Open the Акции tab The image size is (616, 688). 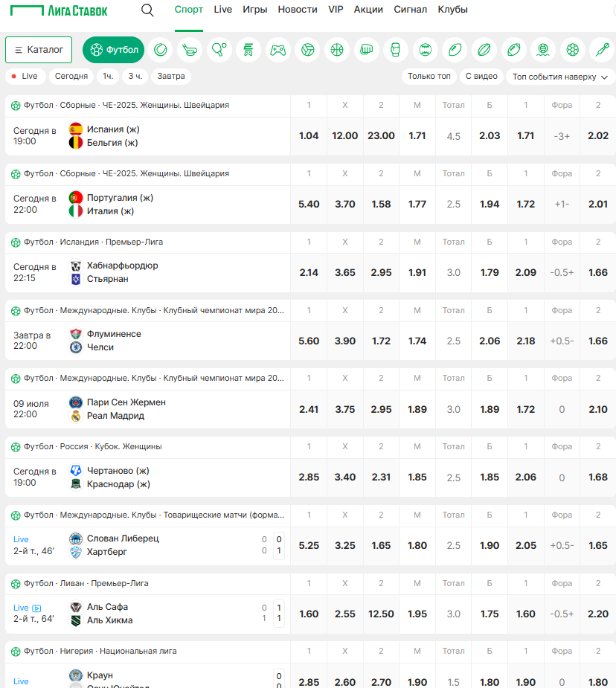368,10
